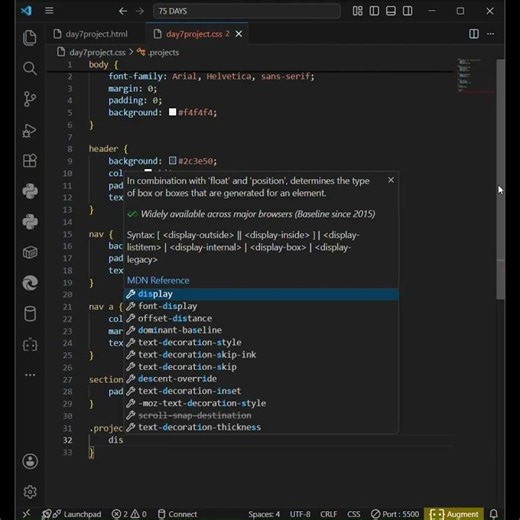Change the CSS language mode
The height and width of the screenshot is (520, 520).
click(353, 514)
